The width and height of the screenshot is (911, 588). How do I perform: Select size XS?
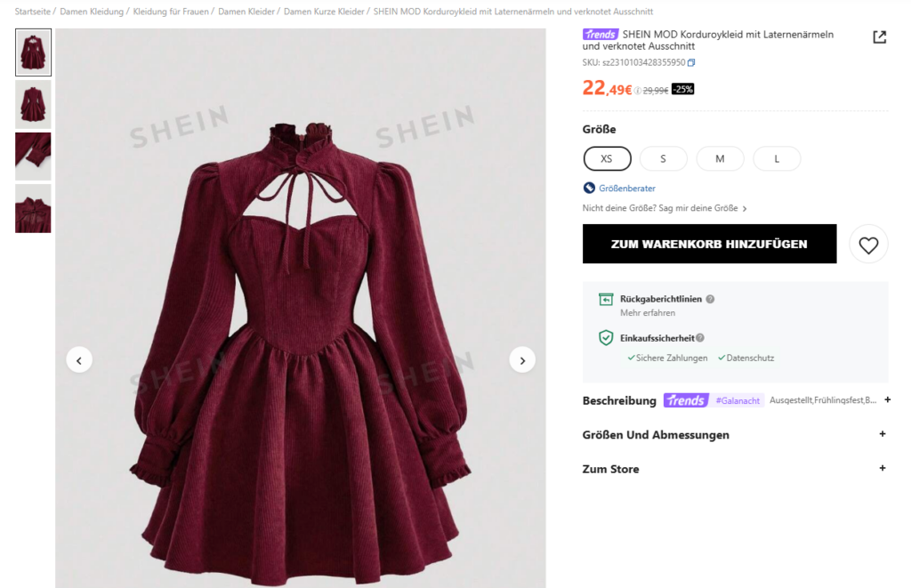click(x=607, y=158)
